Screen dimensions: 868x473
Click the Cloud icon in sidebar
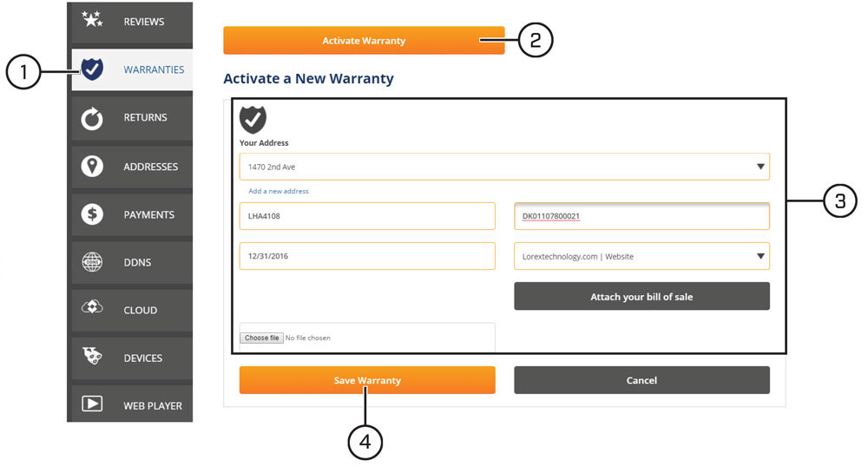click(92, 307)
